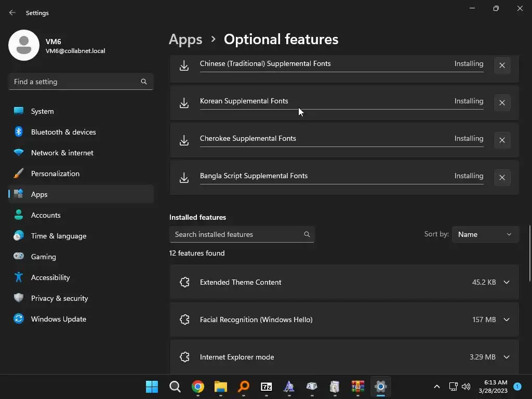Expand the Extended Theme Content entry
532x399 pixels.
[x=507, y=282]
